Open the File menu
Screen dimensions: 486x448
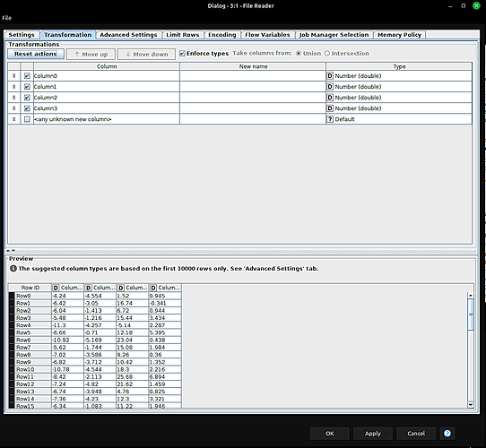click(7, 18)
